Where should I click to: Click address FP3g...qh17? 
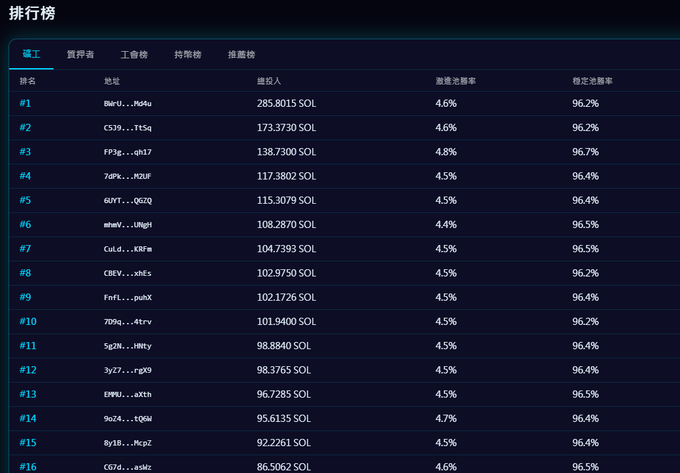point(128,152)
